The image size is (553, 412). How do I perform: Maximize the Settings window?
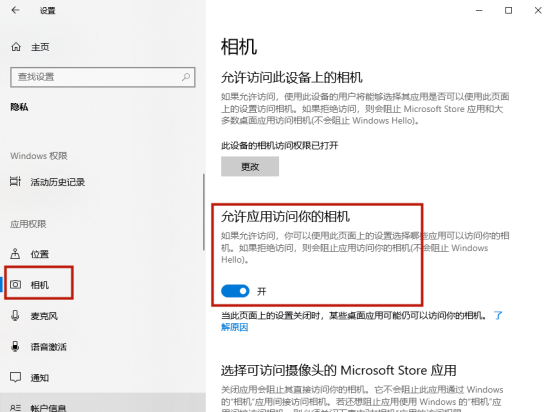pyautogui.click(x=508, y=11)
